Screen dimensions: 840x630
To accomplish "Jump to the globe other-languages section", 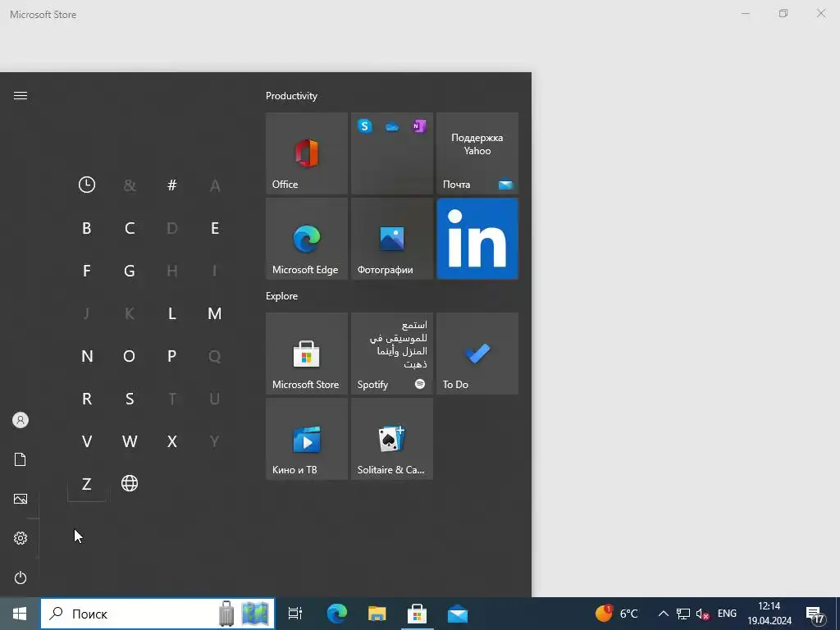I will (x=130, y=483).
